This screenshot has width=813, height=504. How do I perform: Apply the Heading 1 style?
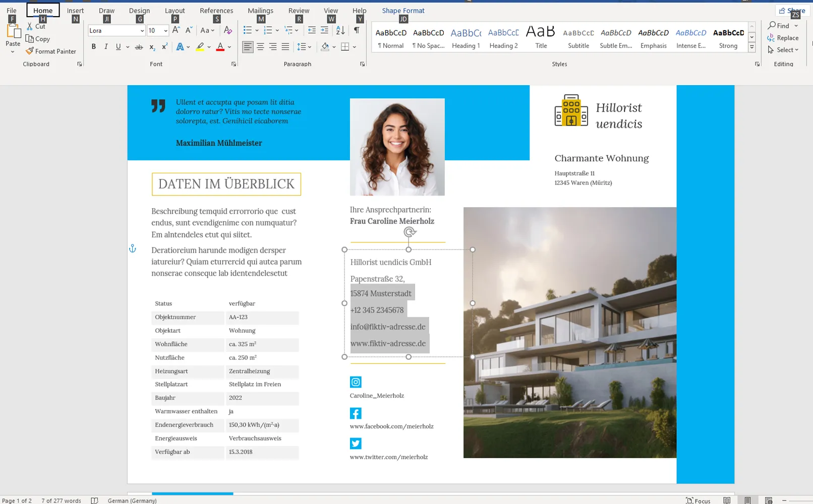tap(466, 38)
